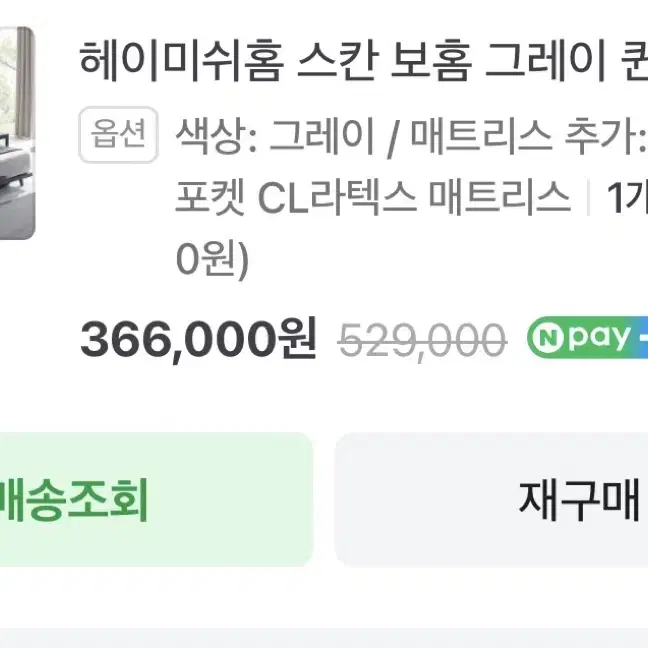Tap the 재구매 repurchase button

click(x=491, y=500)
